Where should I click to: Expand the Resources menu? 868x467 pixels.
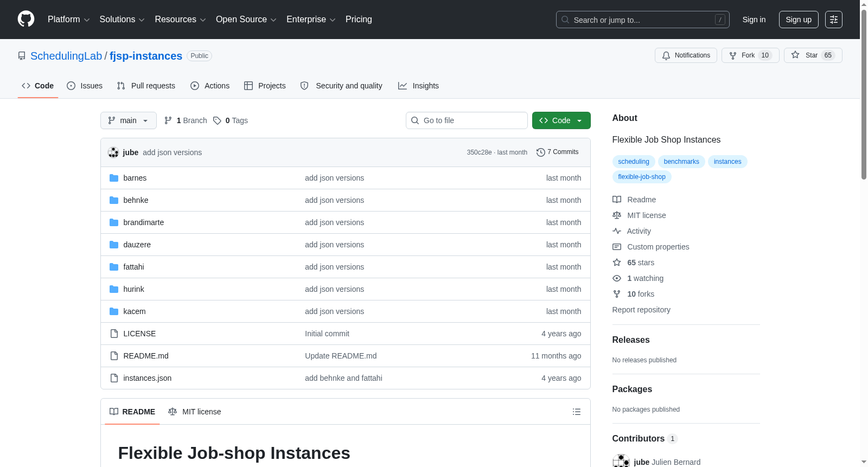click(180, 20)
